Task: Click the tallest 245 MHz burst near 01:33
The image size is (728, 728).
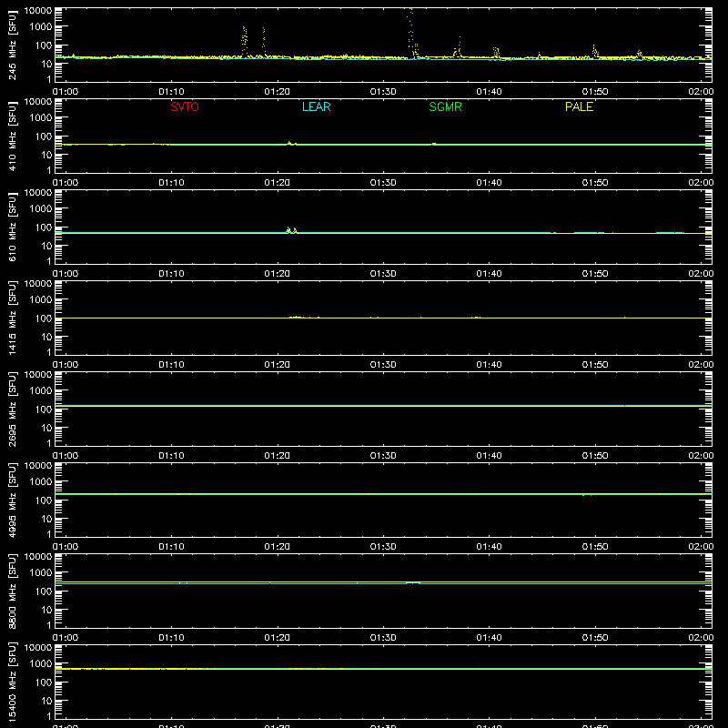Action: 412,33
